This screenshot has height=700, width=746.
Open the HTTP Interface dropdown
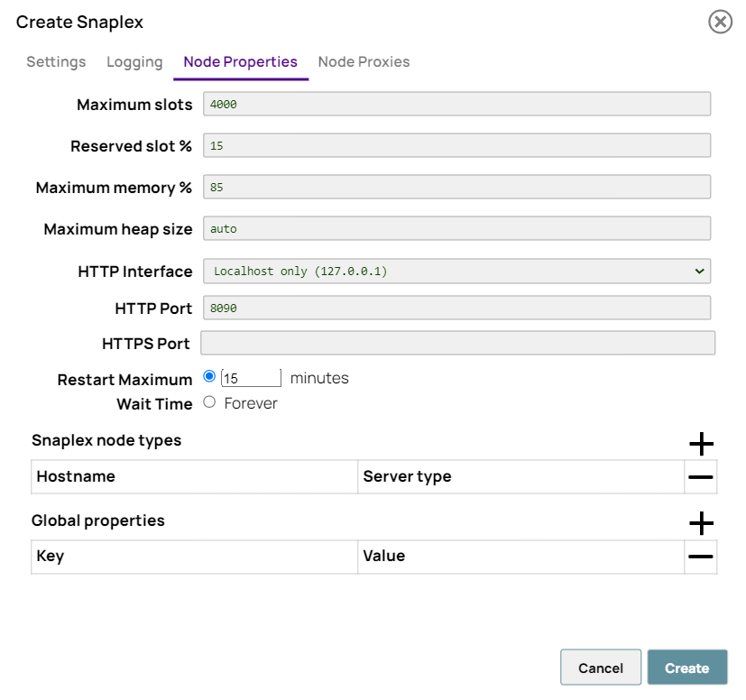pos(456,272)
